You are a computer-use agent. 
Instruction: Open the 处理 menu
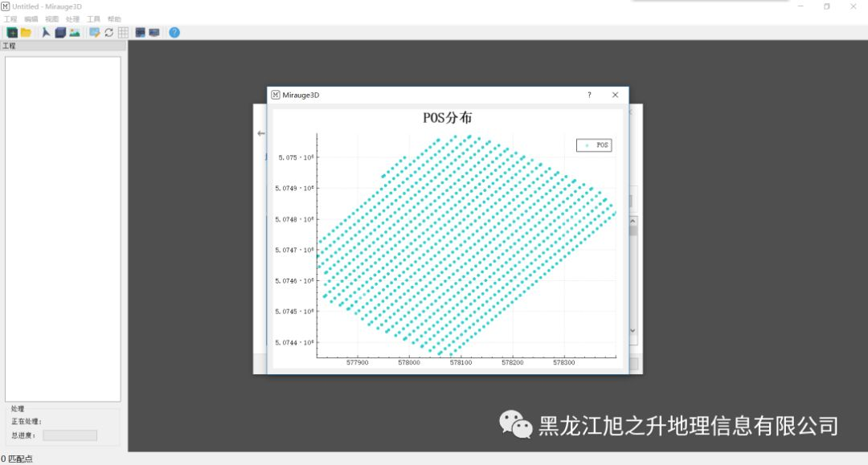(72, 18)
